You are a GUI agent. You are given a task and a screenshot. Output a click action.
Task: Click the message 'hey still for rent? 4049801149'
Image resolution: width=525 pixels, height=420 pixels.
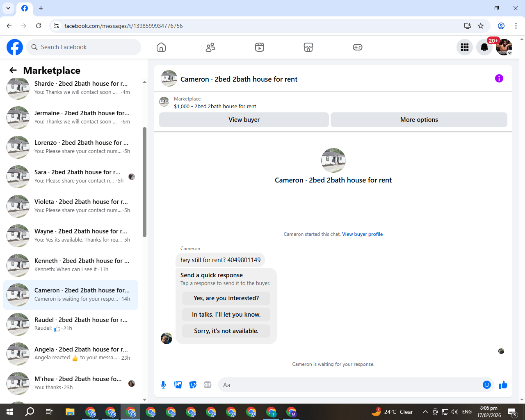[x=221, y=260]
